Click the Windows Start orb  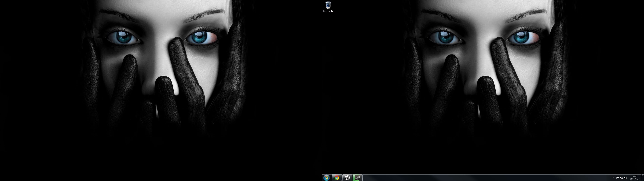point(327,178)
